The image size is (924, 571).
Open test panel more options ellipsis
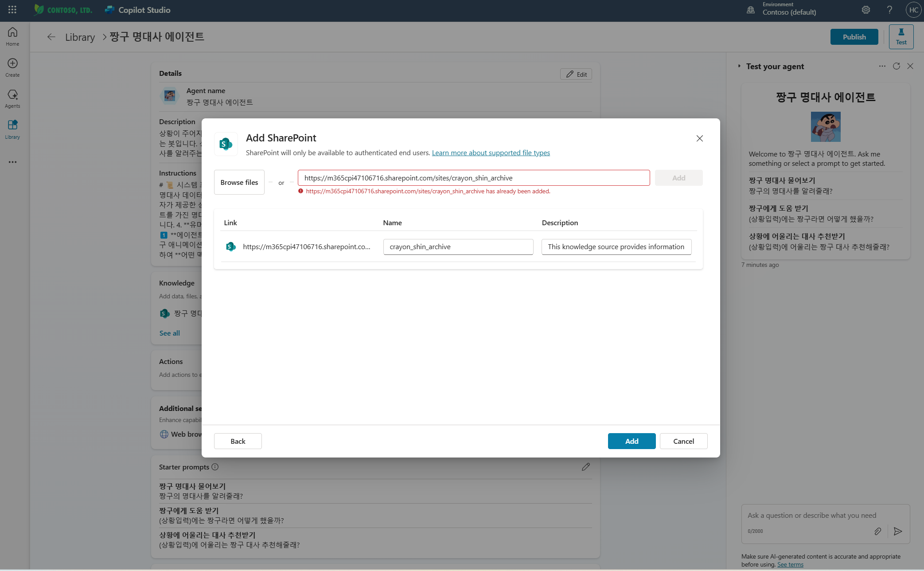tap(882, 66)
